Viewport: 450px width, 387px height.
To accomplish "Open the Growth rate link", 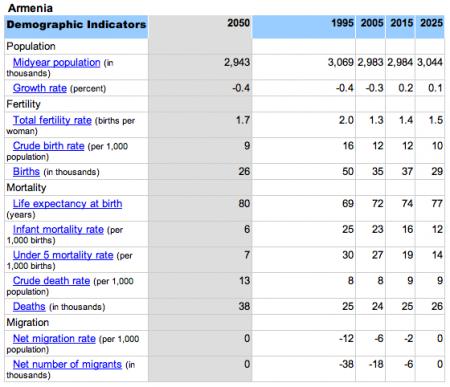I will [40, 88].
